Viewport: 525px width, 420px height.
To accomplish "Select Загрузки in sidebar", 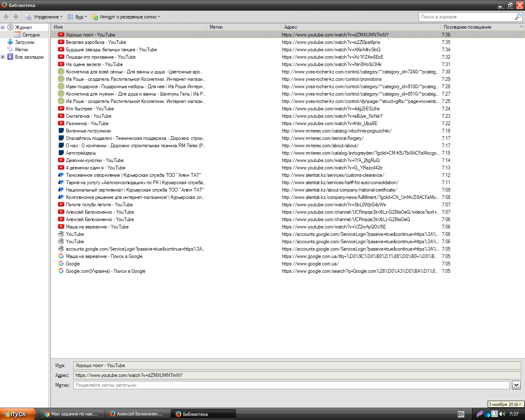I will (25, 42).
